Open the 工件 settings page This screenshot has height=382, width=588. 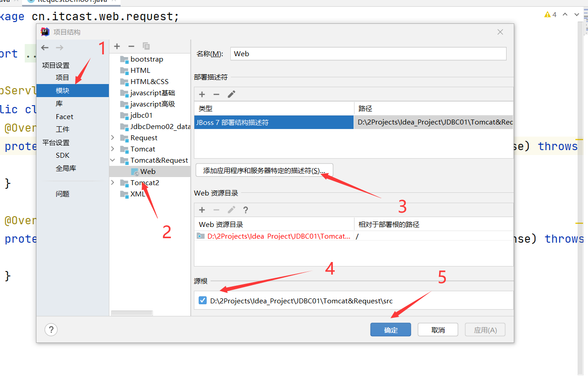point(63,129)
